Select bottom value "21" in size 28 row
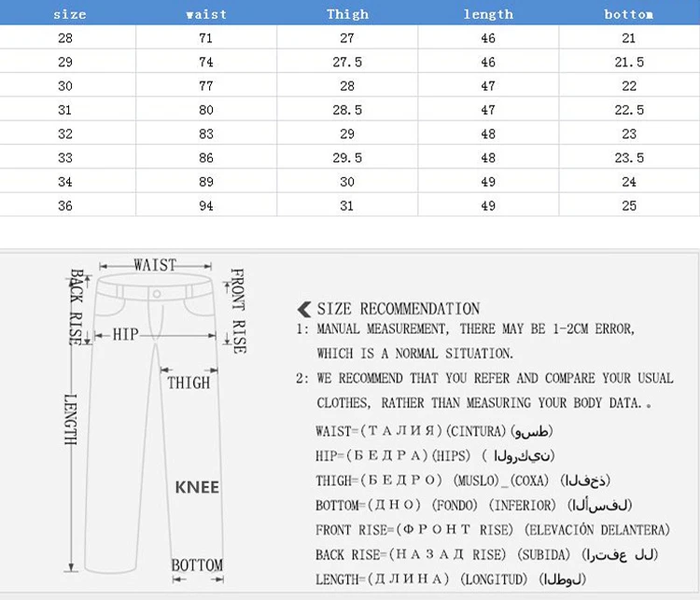 tap(628, 38)
